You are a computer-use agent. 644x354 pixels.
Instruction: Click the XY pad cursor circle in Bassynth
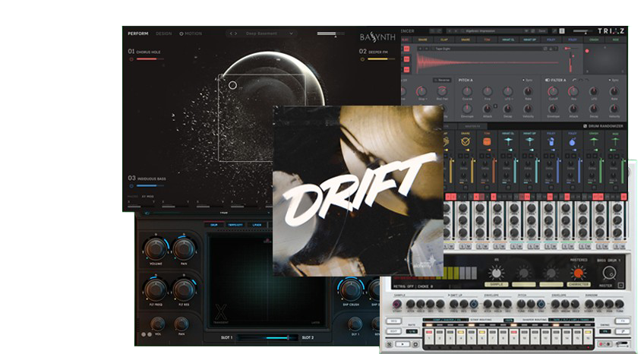click(232, 85)
